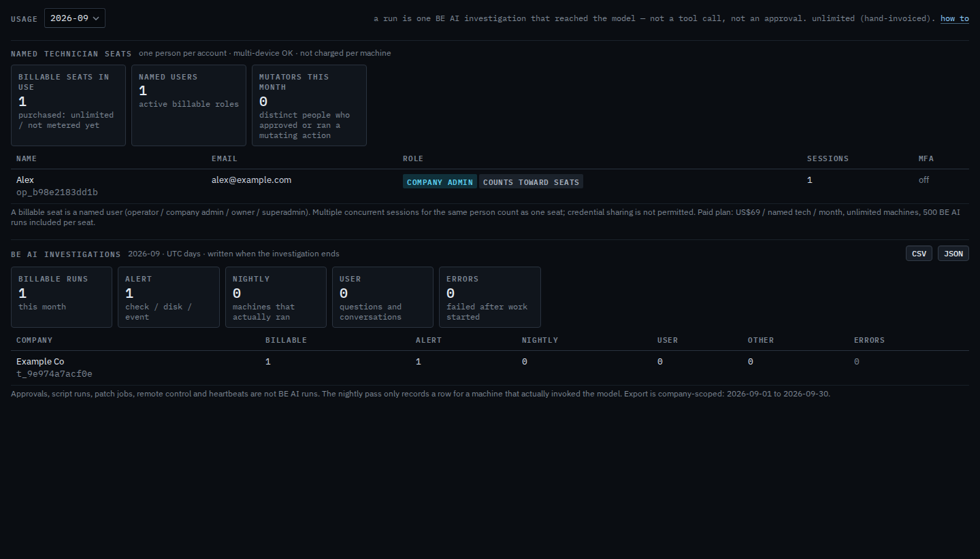Click the MFA column header
This screenshot has height=559, width=980.
(x=926, y=158)
